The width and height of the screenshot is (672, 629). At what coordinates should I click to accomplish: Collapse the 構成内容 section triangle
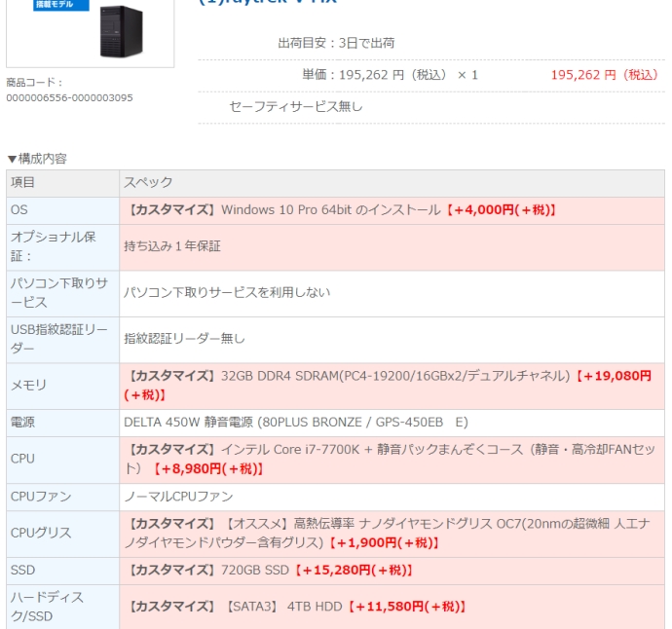12,159
